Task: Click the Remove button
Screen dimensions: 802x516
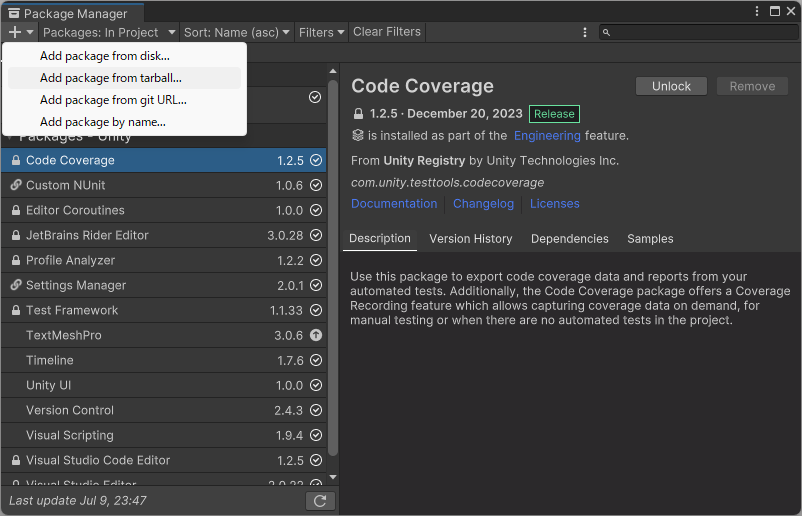Action: [x=752, y=86]
